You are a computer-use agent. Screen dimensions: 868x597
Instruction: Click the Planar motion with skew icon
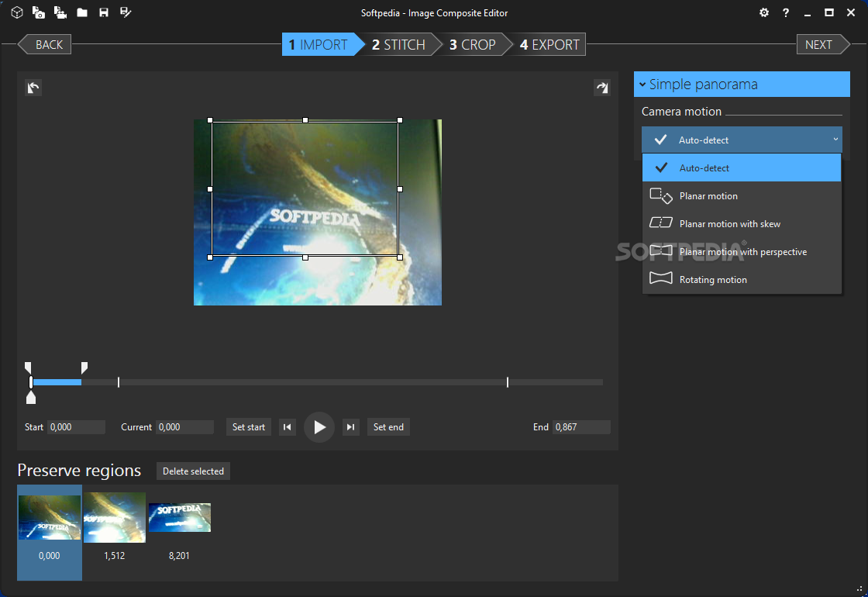point(661,223)
